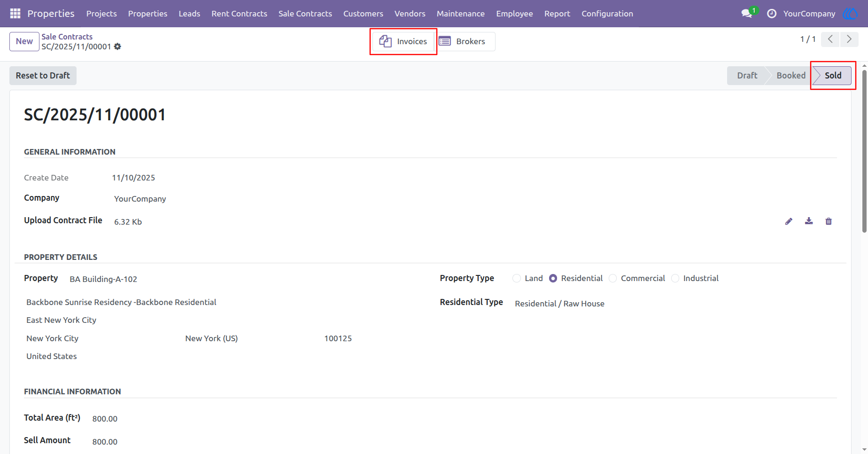
Task: Expand the Maintenance menu
Action: click(461, 14)
